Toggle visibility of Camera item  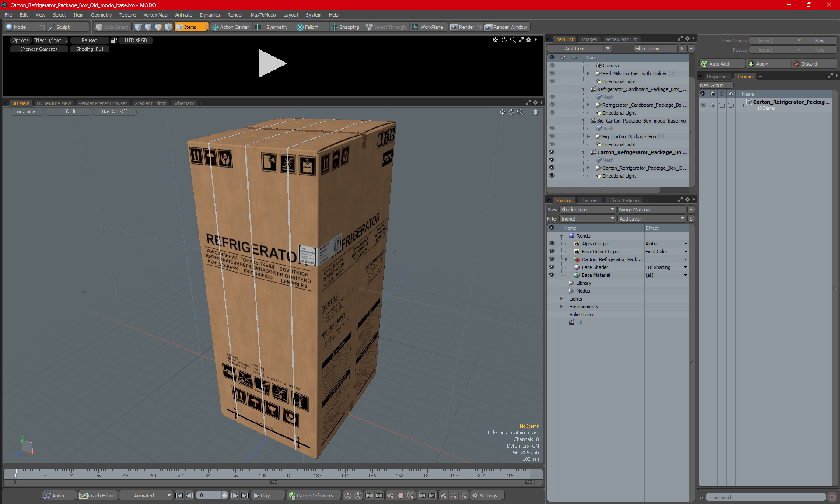[552, 66]
